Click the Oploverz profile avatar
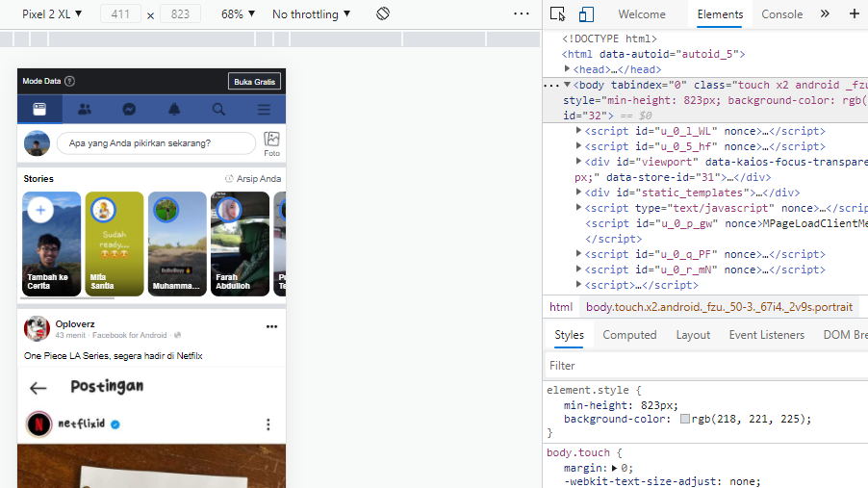The height and width of the screenshot is (488, 868). click(x=37, y=329)
